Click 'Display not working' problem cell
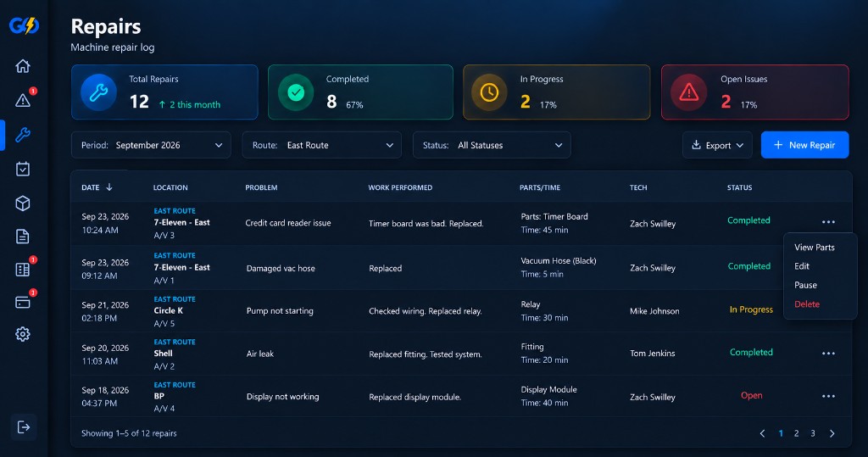 (x=282, y=397)
